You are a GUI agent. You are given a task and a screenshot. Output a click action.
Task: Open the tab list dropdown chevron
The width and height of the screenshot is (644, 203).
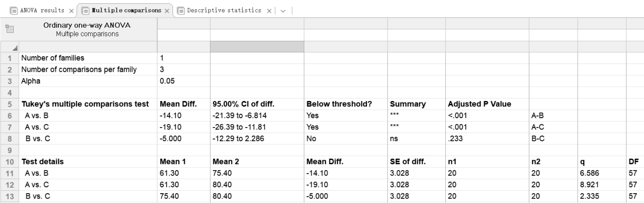[283, 11]
